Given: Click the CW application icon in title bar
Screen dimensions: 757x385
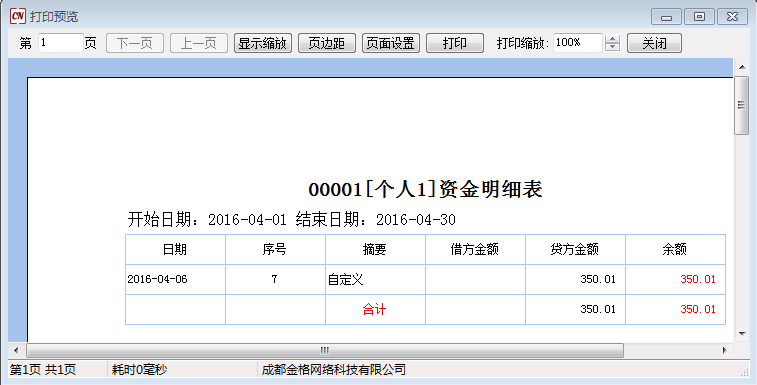Looking at the screenshot, I should [x=17, y=16].
